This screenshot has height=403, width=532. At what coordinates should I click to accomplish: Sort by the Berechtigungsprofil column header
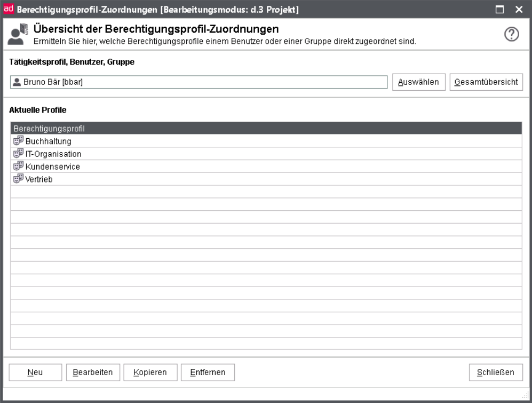click(x=266, y=128)
